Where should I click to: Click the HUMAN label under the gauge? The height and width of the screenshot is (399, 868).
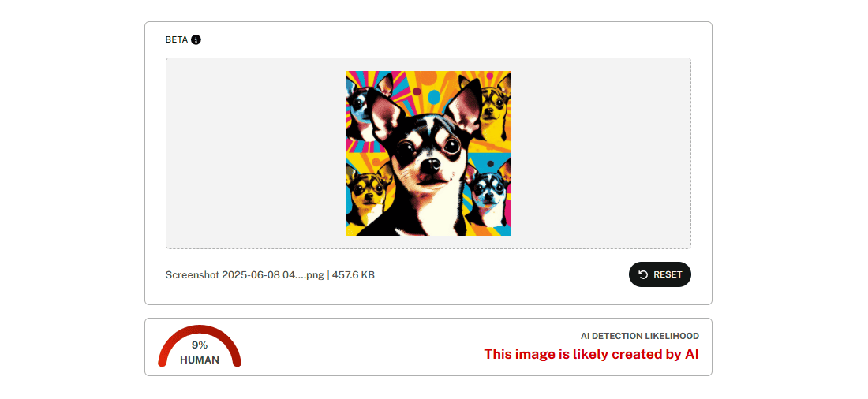pyautogui.click(x=200, y=360)
